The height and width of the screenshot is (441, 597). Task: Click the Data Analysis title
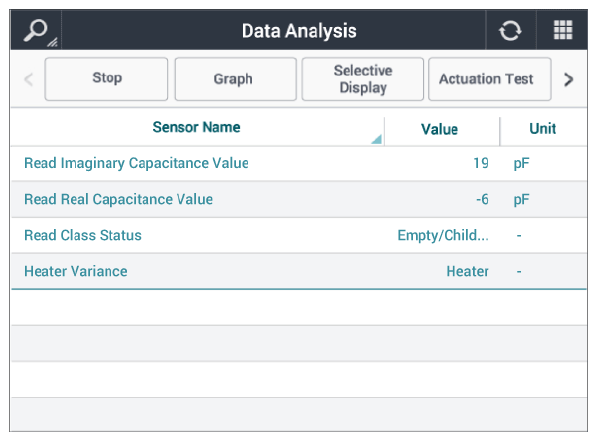(x=299, y=31)
